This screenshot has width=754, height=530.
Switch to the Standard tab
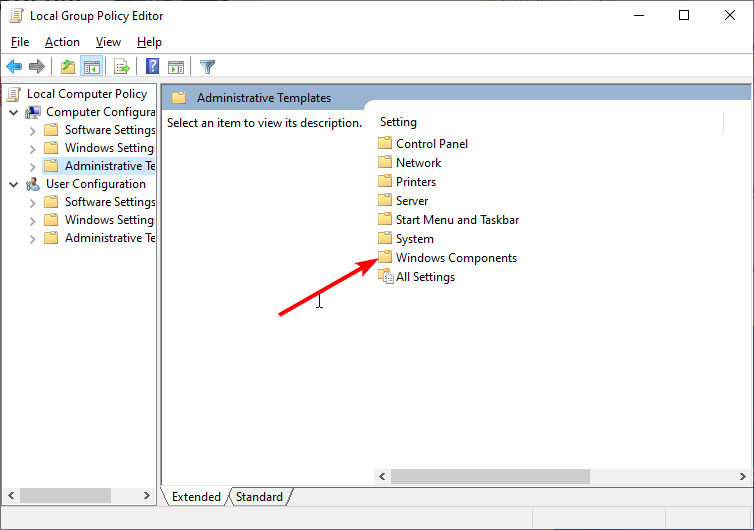(259, 496)
